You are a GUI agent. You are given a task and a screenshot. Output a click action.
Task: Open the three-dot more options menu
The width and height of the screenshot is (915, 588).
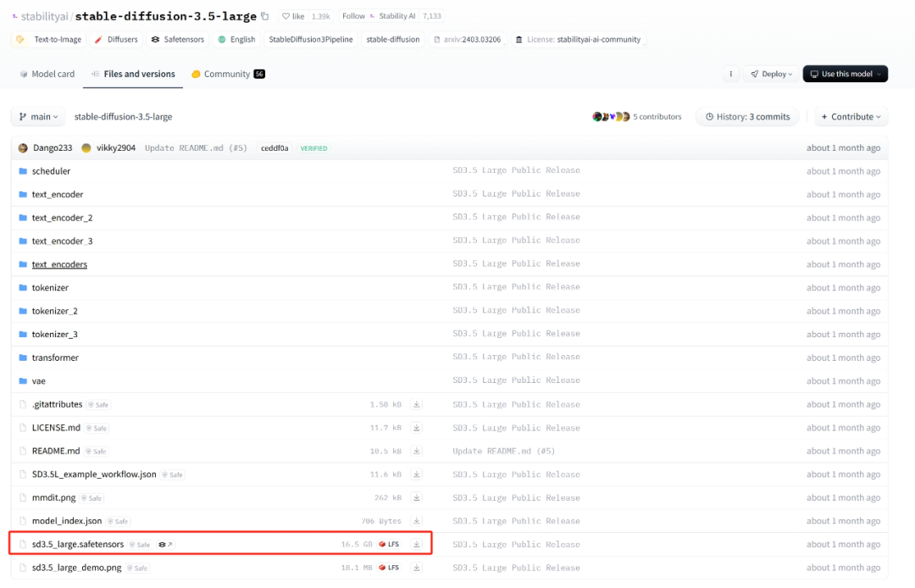(730, 74)
